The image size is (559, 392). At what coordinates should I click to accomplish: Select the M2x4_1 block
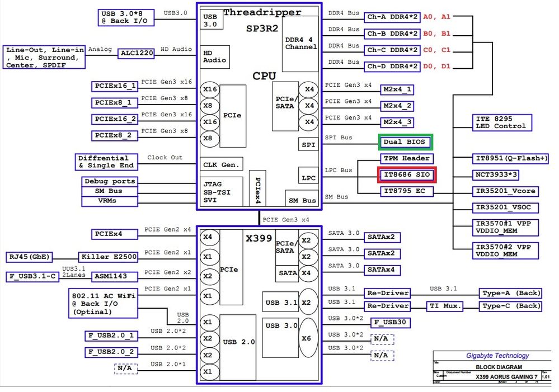coord(397,90)
